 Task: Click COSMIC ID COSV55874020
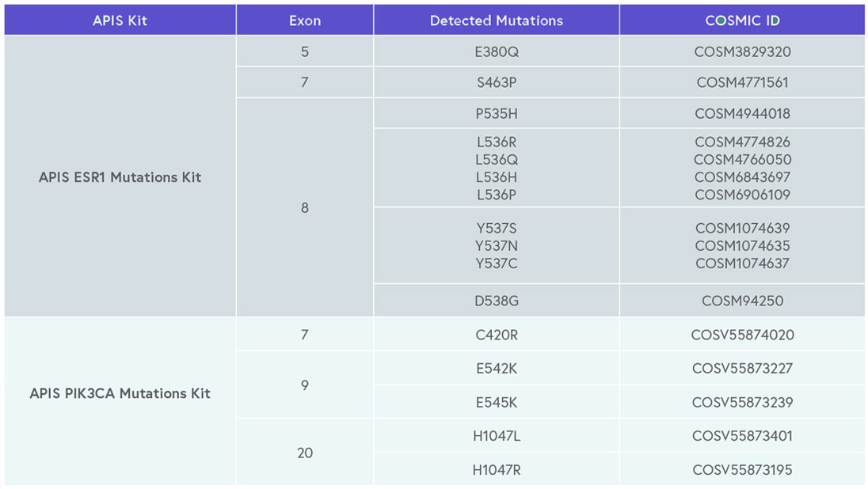pos(742,335)
